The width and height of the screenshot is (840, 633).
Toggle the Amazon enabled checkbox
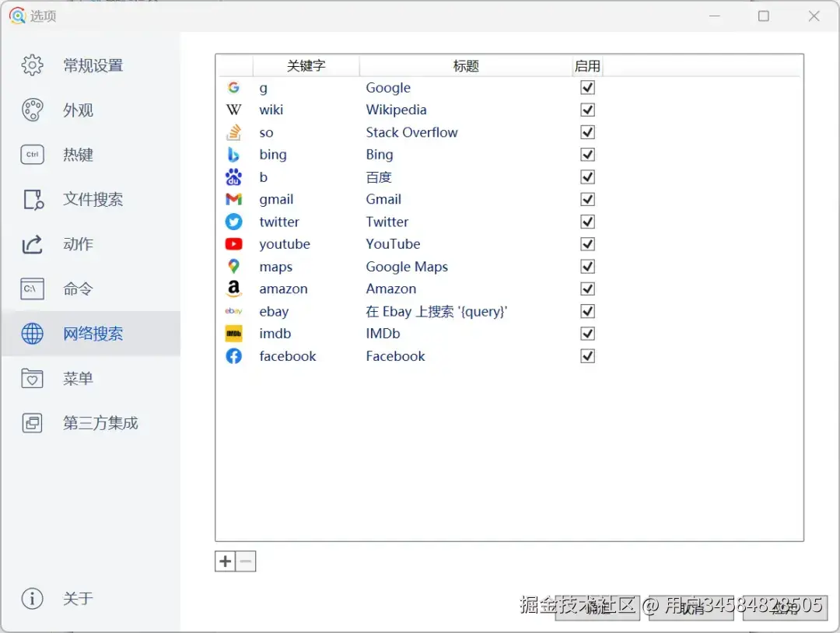pyautogui.click(x=588, y=289)
